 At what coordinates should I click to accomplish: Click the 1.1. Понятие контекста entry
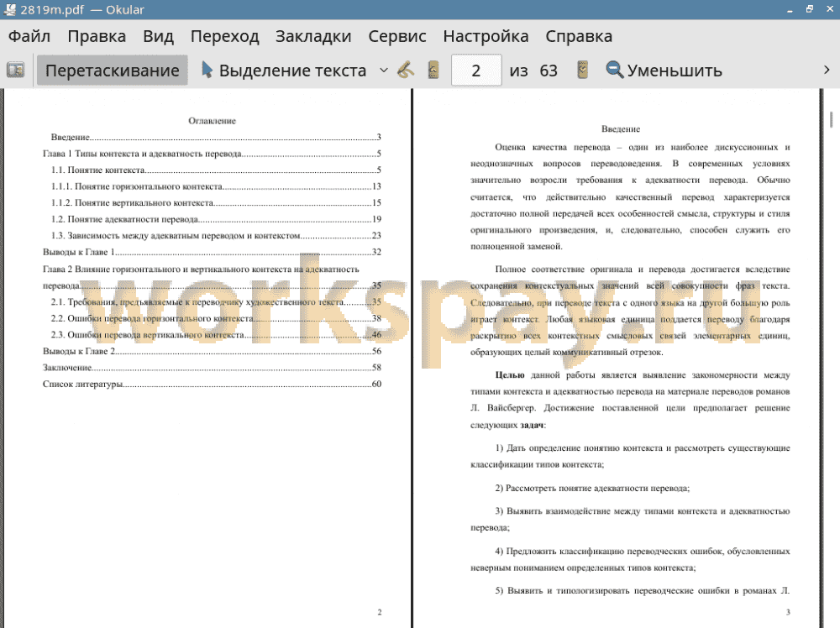216,170
